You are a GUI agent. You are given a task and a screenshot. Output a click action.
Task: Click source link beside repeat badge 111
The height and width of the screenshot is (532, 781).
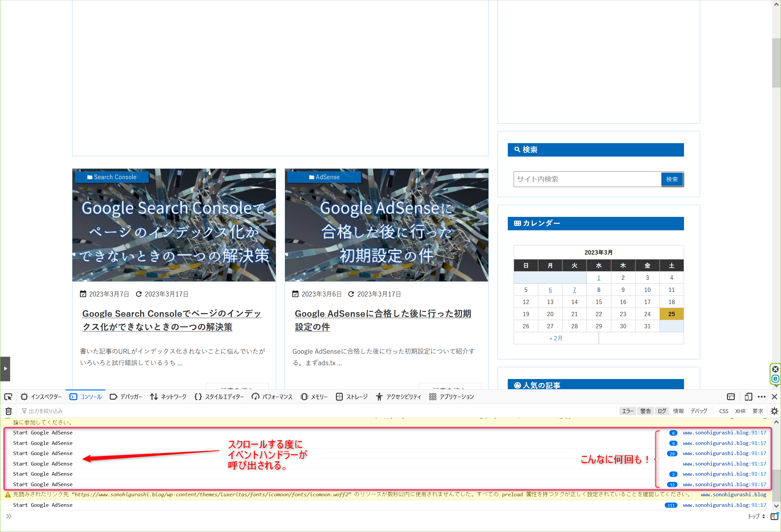pyautogui.click(x=724, y=505)
